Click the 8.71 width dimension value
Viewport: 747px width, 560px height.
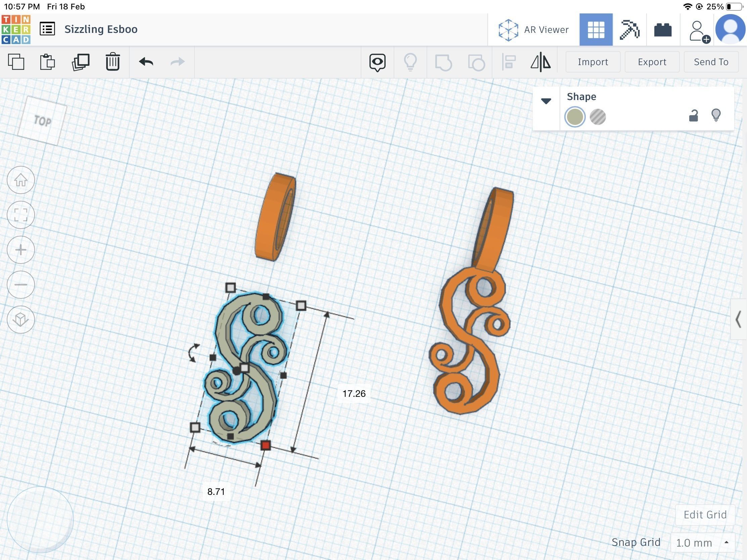(x=216, y=492)
